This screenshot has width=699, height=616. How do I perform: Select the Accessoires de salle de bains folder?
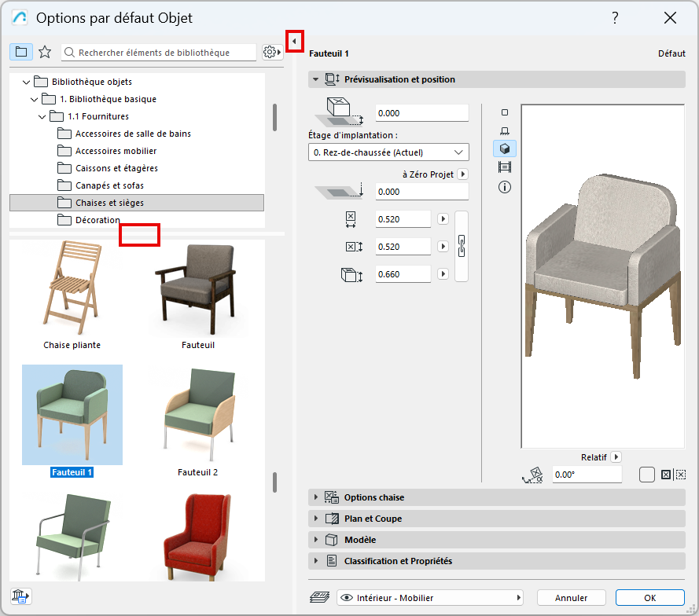(x=133, y=134)
